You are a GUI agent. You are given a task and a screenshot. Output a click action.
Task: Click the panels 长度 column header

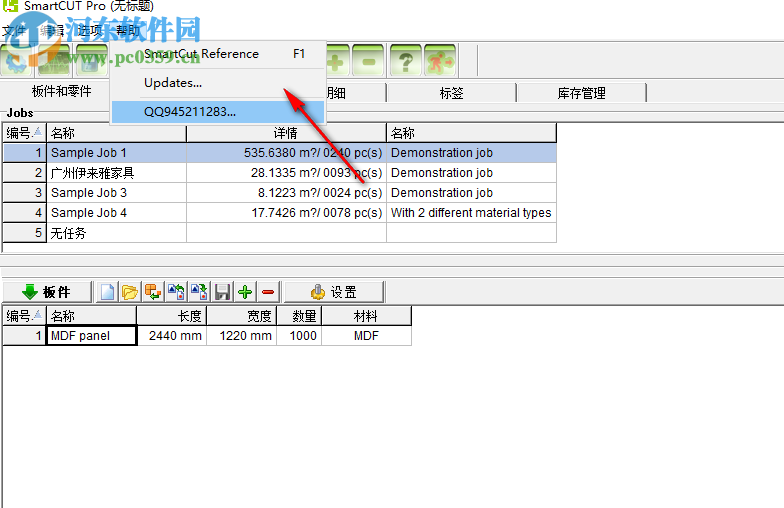tap(172, 316)
